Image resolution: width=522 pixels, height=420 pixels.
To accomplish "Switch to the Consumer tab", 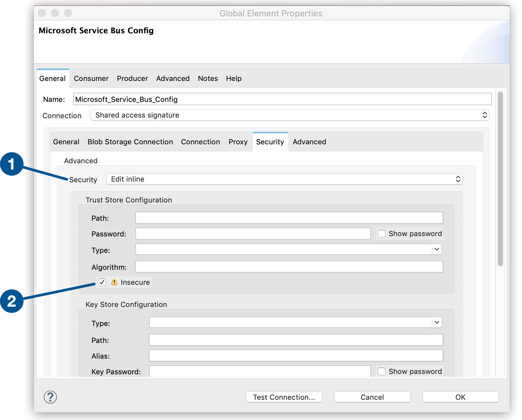I will coord(91,78).
